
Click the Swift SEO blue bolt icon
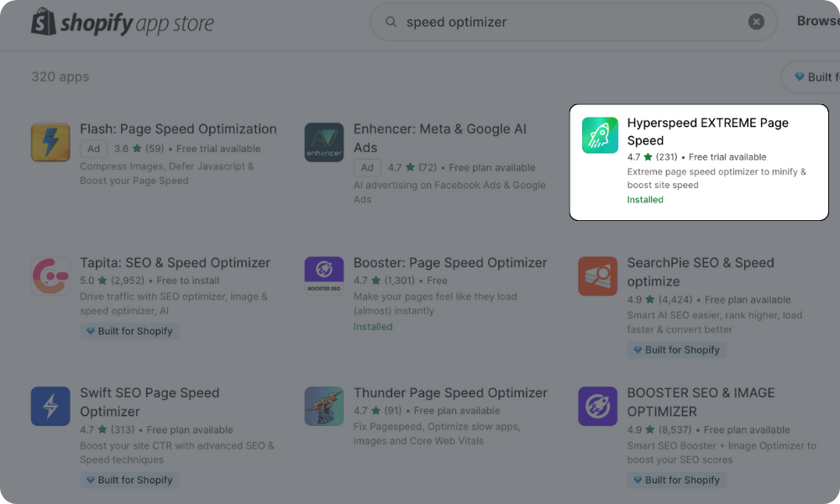[50, 407]
